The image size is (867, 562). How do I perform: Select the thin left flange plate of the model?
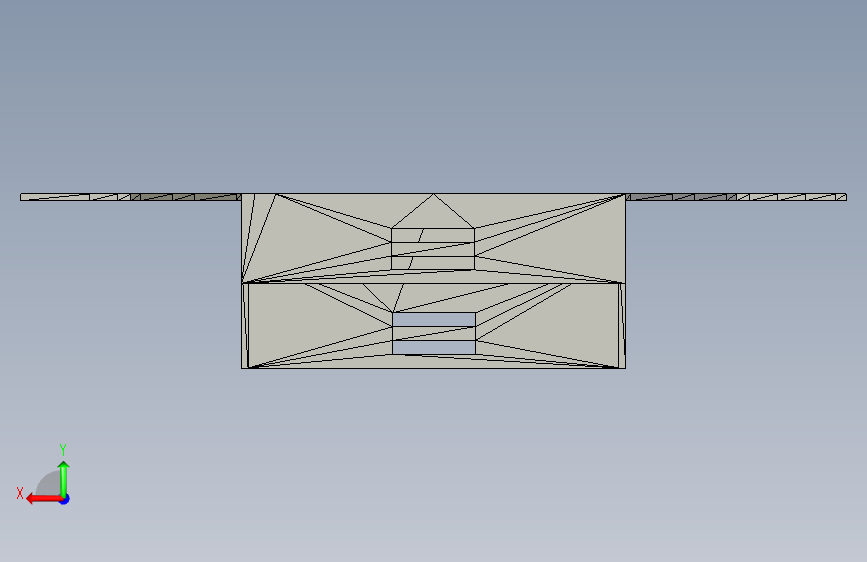click(131, 197)
